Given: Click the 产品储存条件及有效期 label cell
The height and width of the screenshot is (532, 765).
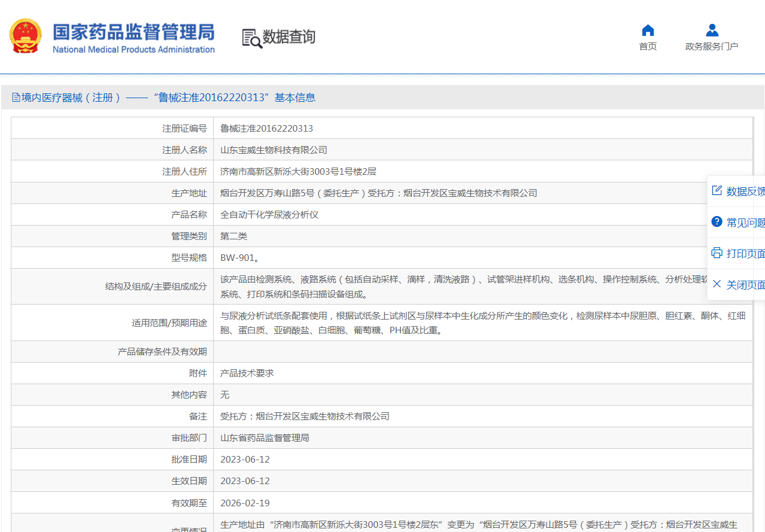Looking at the screenshot, I should pos(113,352).
